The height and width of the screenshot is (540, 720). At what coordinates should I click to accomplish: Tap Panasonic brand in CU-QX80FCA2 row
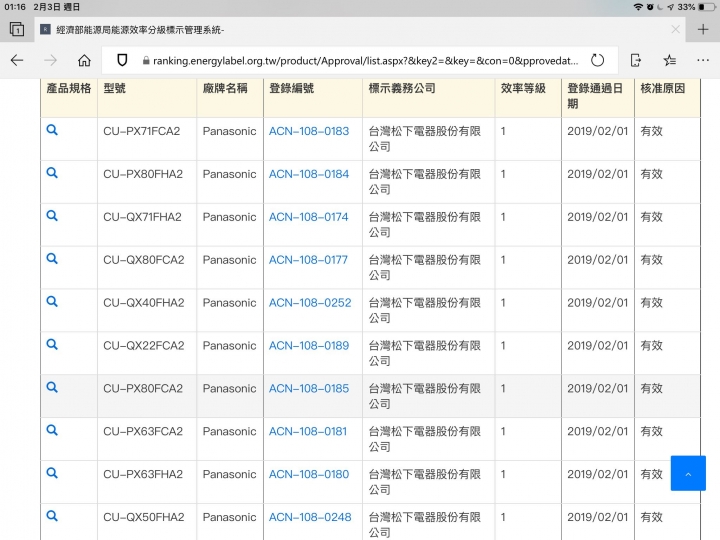[229, 260]
